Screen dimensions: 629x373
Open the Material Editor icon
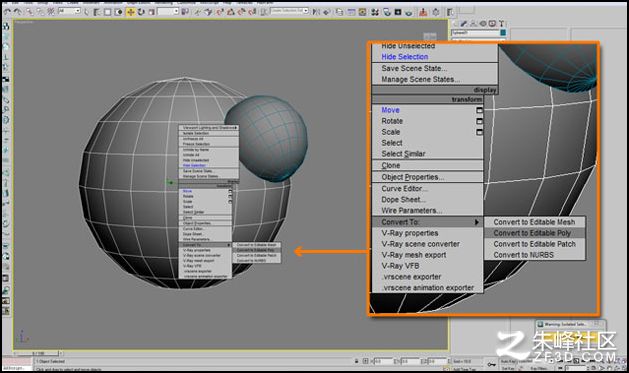click(x=375, y=12)
